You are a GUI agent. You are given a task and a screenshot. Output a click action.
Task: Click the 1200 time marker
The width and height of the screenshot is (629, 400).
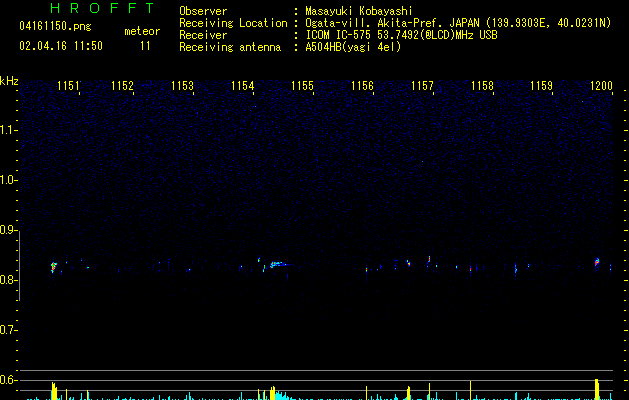click(x=602, y=86)
